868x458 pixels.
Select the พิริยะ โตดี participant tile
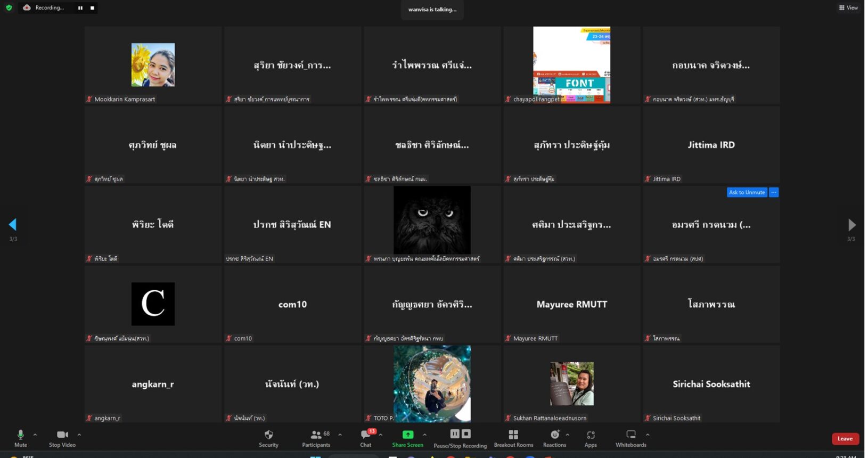(153, 224)
